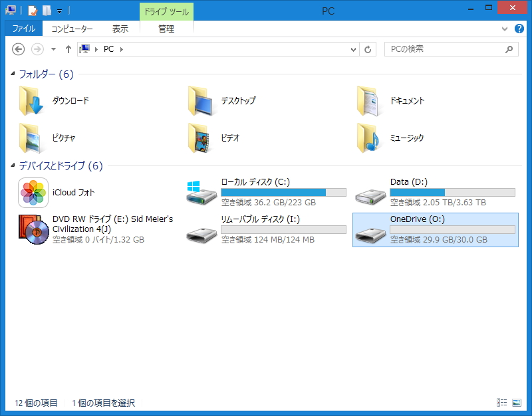Navigate up to the parent folder
The width and height of the screenshot is (532, 416).
click(x=68, y=49)
